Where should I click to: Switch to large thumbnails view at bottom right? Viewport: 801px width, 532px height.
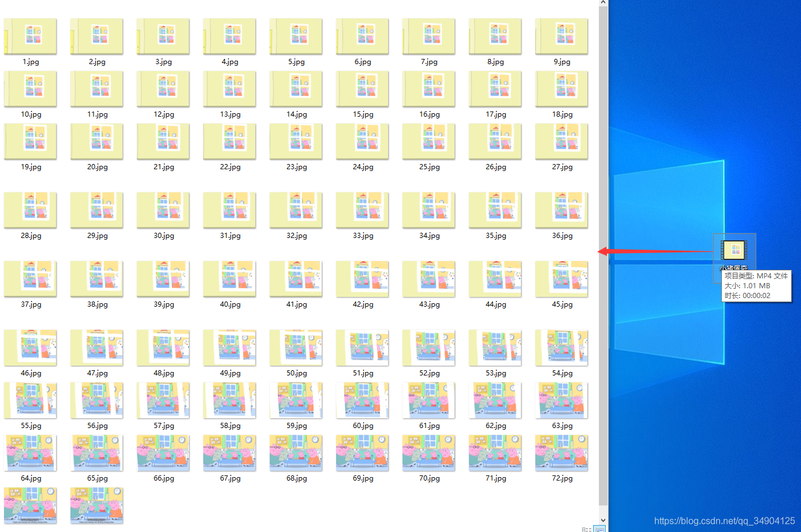pyautogui.click(x=601, y=529)
